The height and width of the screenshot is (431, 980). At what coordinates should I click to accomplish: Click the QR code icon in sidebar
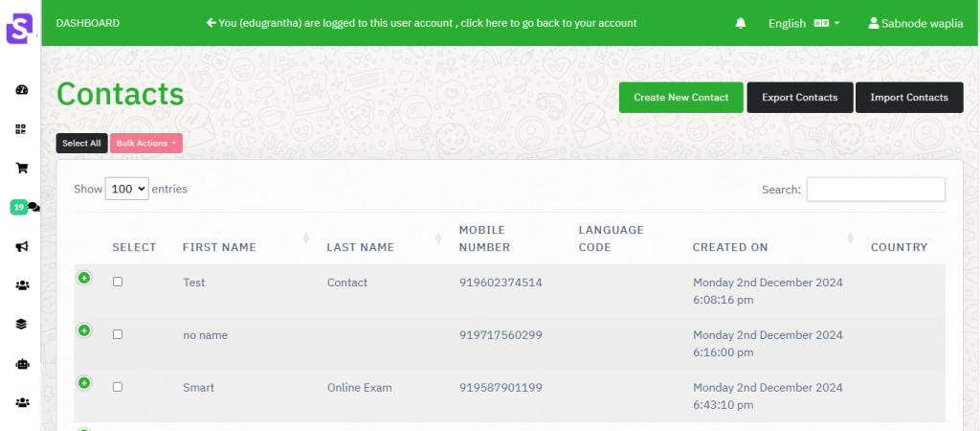(x=21, y=129)
